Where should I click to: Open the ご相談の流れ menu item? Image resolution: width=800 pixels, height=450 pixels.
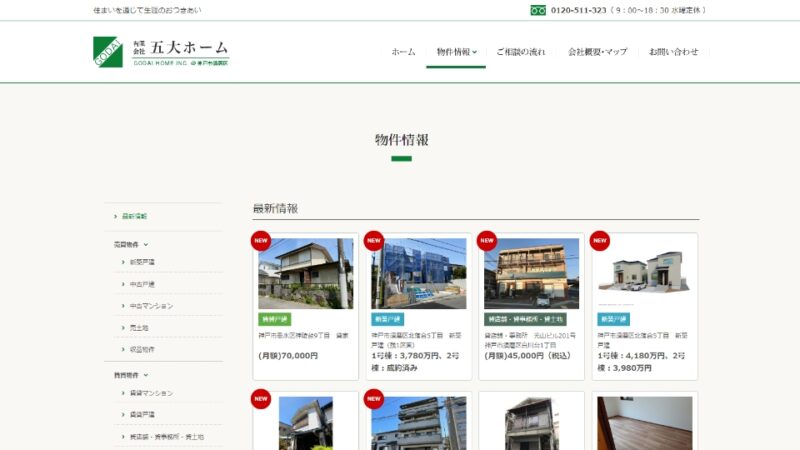point(520,52)
